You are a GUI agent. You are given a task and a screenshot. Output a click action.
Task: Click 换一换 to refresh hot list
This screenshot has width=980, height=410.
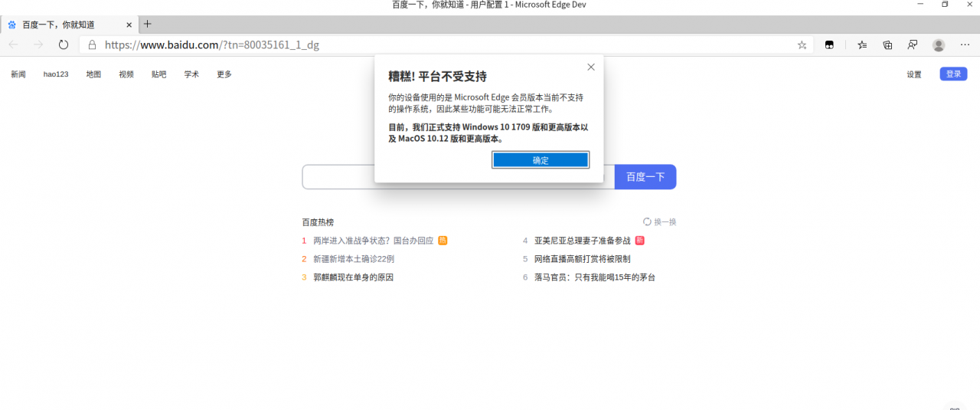click(659, 222)
